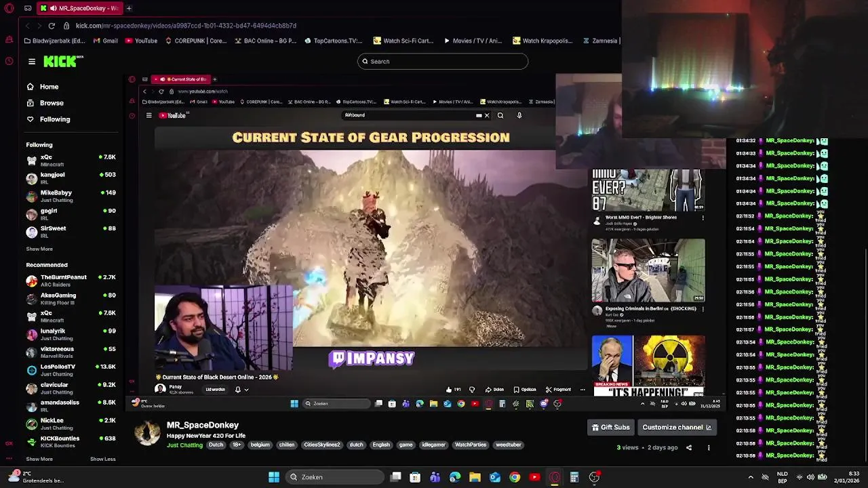The height and width of the screenshot is (488, 868).
Task: Open viktoreeous Marvel Rivals channel
Action: (x=71, y=352)
